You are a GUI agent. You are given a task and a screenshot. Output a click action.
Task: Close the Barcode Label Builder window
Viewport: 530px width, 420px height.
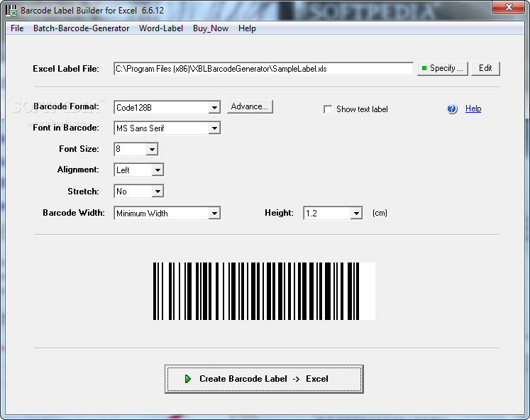click(x=509, y=7)
